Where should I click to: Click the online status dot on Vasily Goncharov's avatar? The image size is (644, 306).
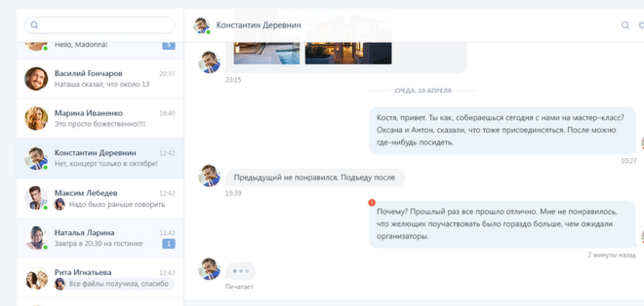(46, 88)
